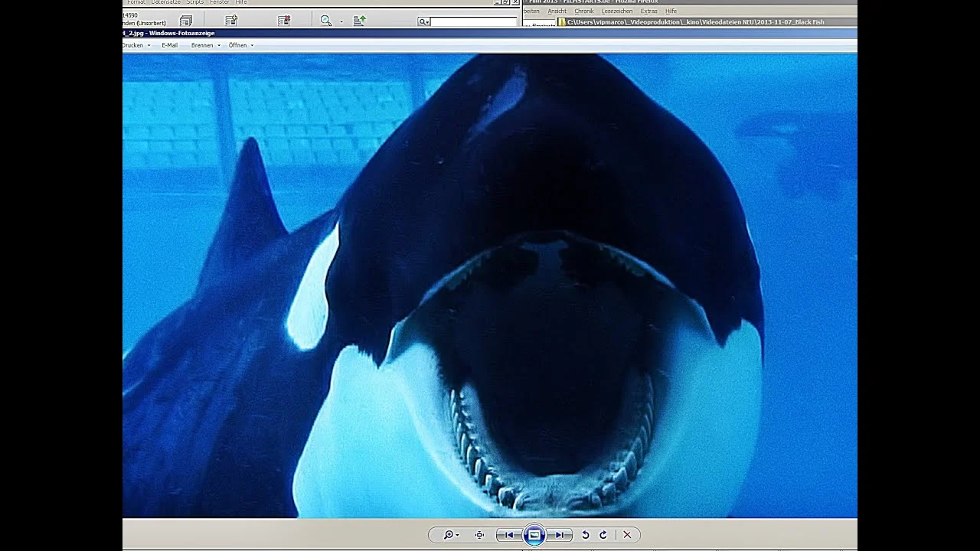
Task: Go to the previous photo
Action: click(509, 535)
